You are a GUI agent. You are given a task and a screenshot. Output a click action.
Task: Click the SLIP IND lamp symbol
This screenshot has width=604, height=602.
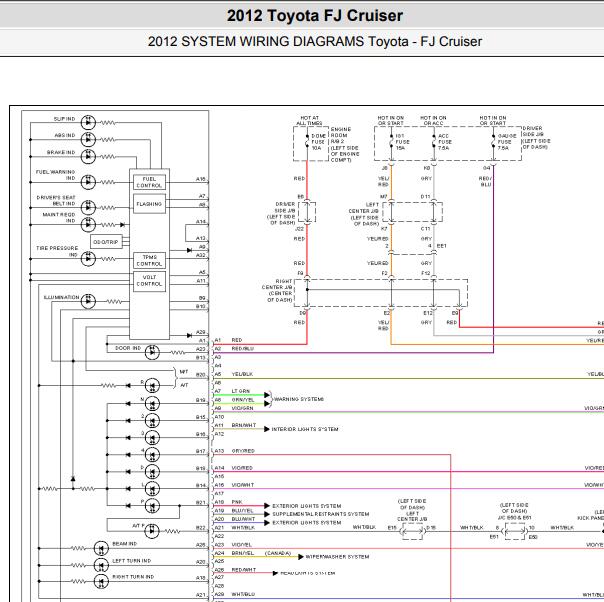click(x=88, y=122)
